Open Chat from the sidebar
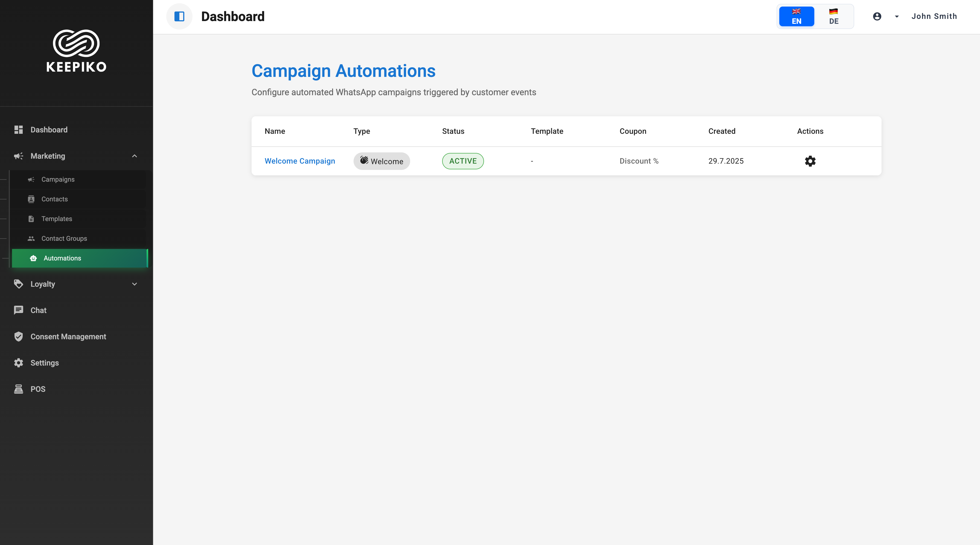The height and width of the screenshot is (545, 980). coord(39,310)
